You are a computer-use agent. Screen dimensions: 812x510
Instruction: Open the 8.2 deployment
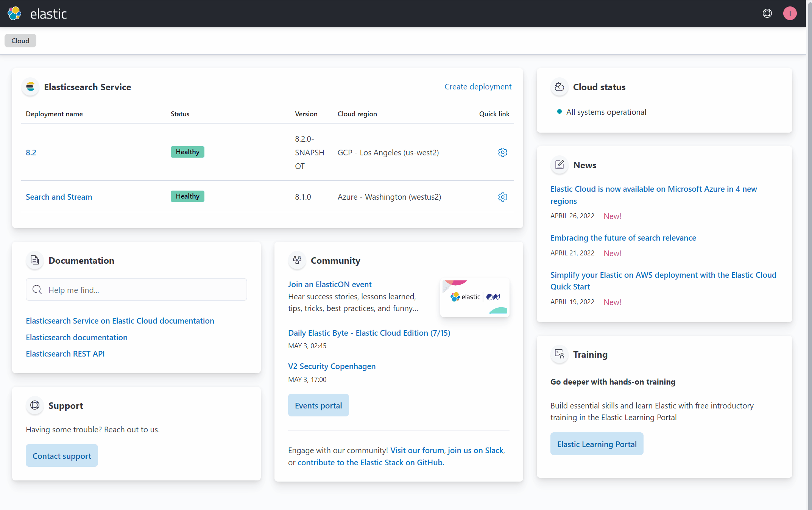pos(31,153)
